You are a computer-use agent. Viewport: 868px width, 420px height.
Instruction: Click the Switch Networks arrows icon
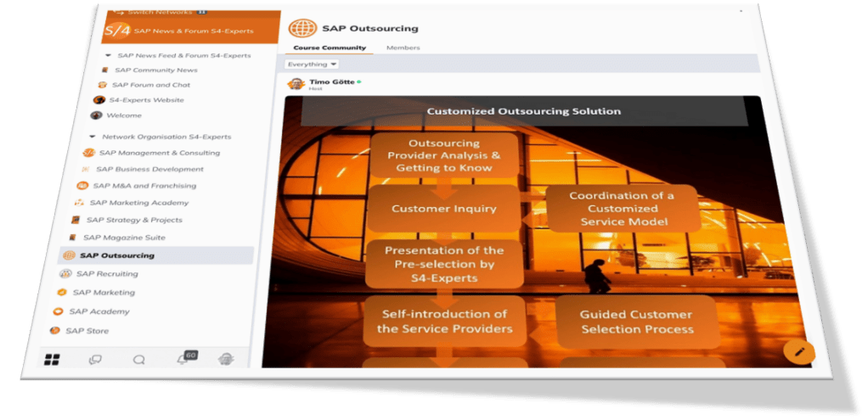coord(118,12)
